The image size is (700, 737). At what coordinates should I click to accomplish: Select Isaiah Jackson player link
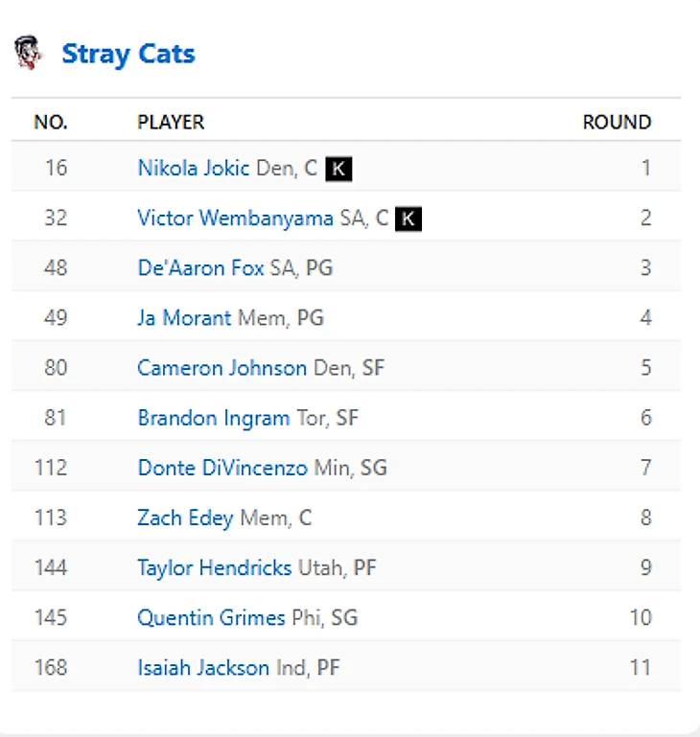coord(203,668)
